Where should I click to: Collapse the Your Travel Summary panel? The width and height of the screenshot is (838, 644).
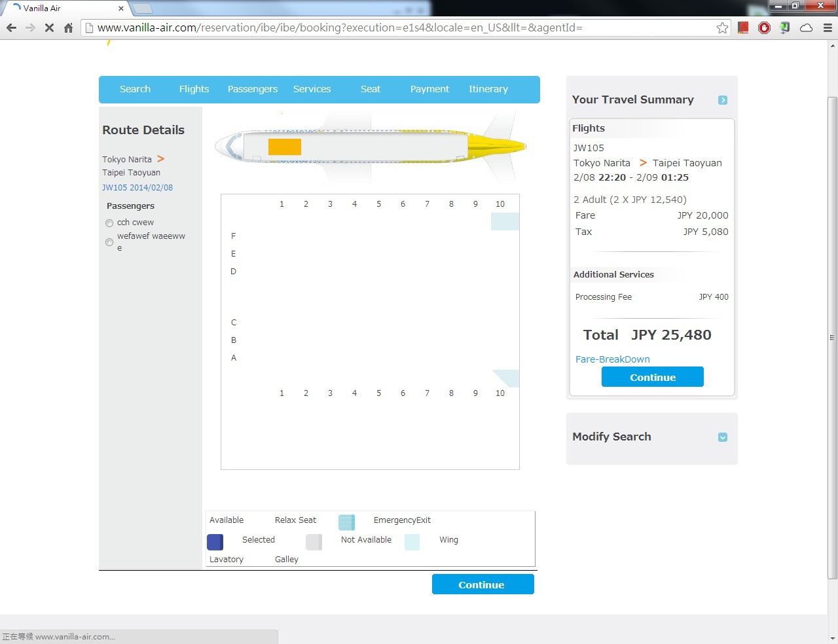723,100
